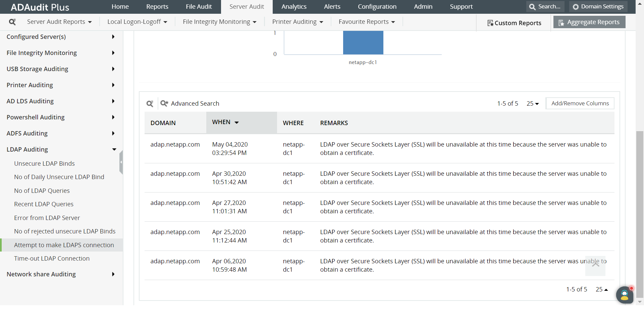Go to the Reports tab
The image size is (644, 326).
[x=157, y=7]
